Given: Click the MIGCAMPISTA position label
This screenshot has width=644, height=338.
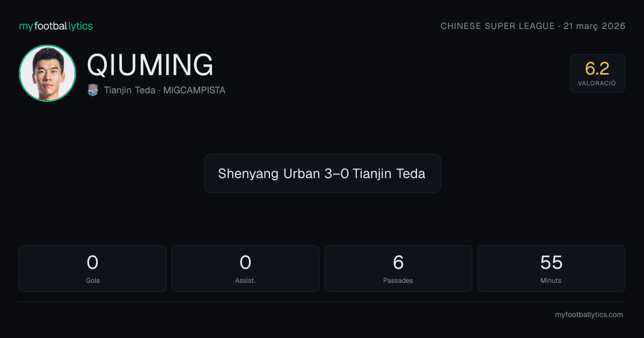Looking at the screenshot, I should click(x=194, y=90).
